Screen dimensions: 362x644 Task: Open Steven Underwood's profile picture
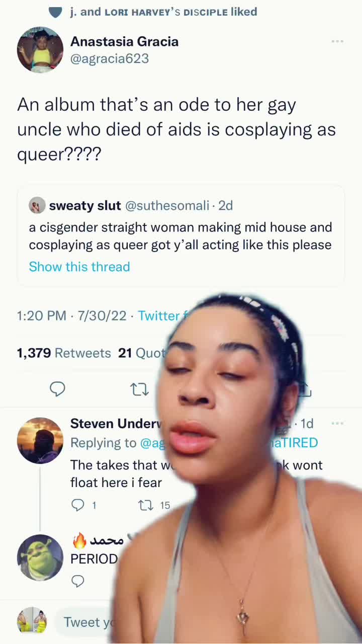[x=40, y=440]
